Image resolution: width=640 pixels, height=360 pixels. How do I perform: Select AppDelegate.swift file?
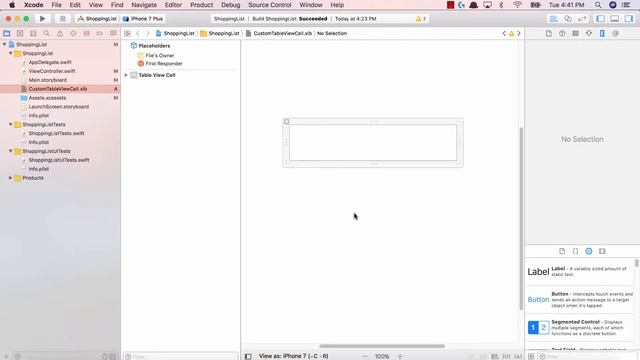[50, 62]
